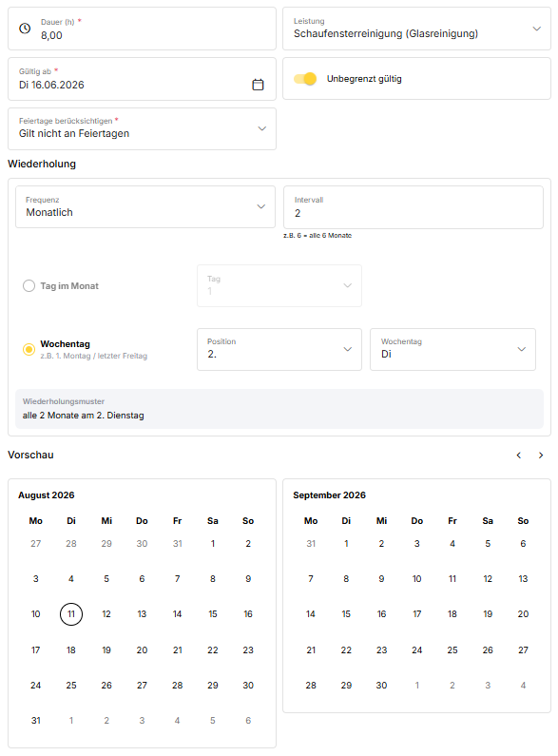
Task: Open the calendar picker icon in Gültig ab
Action: point(259,85)
